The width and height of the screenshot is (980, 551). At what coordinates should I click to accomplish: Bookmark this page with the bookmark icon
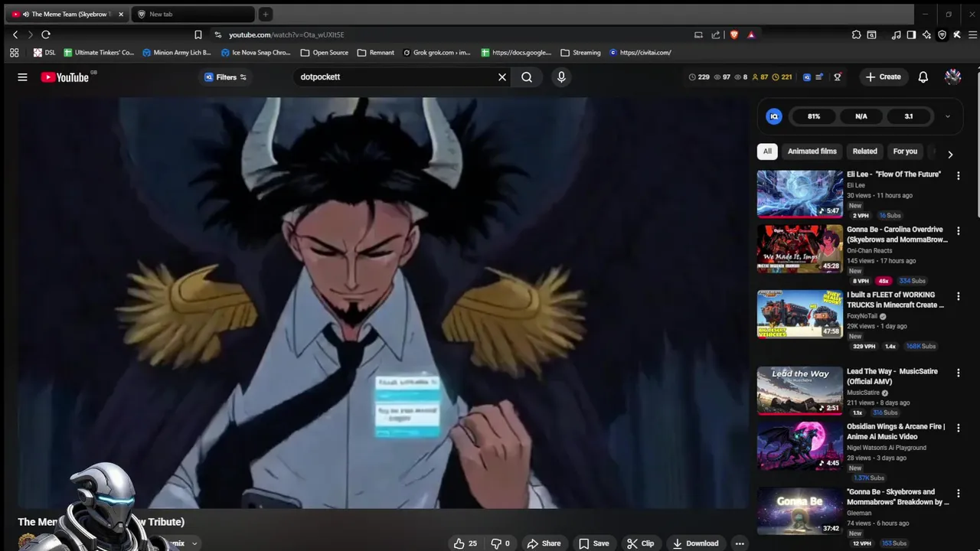198,34
